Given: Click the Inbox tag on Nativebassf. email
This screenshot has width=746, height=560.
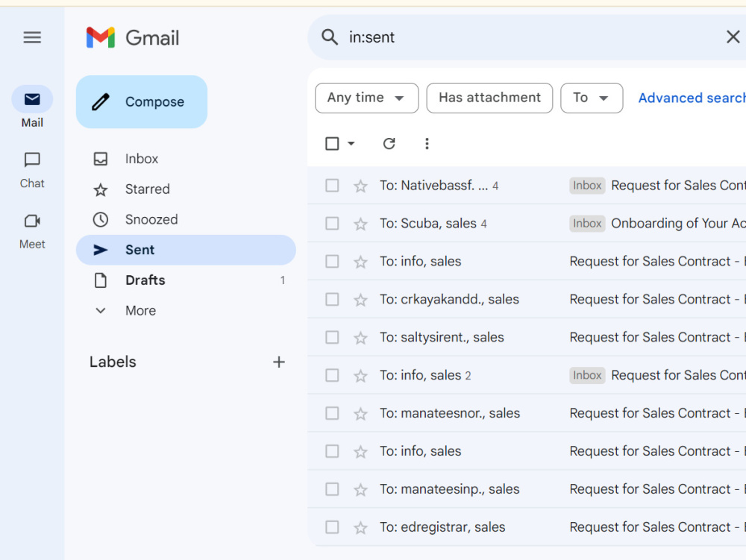Looking at the screenshot, I should pos(587,186).
